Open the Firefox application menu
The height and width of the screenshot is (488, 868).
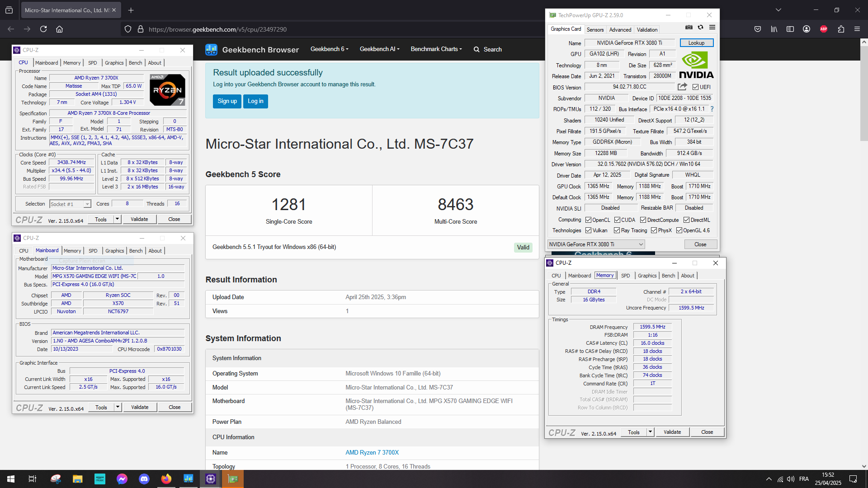click(x=857, y=29)
